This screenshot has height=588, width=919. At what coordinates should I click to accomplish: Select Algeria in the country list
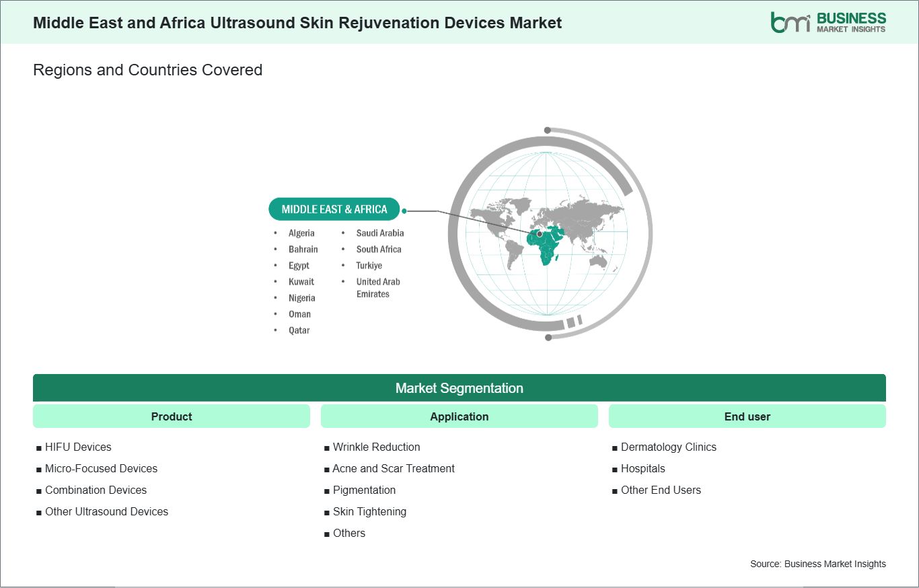tap(301, 233)
